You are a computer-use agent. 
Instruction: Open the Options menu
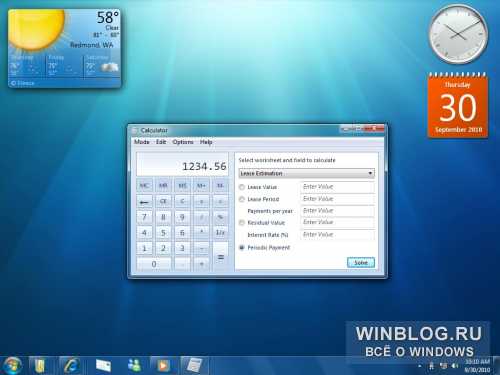(183, 142)
